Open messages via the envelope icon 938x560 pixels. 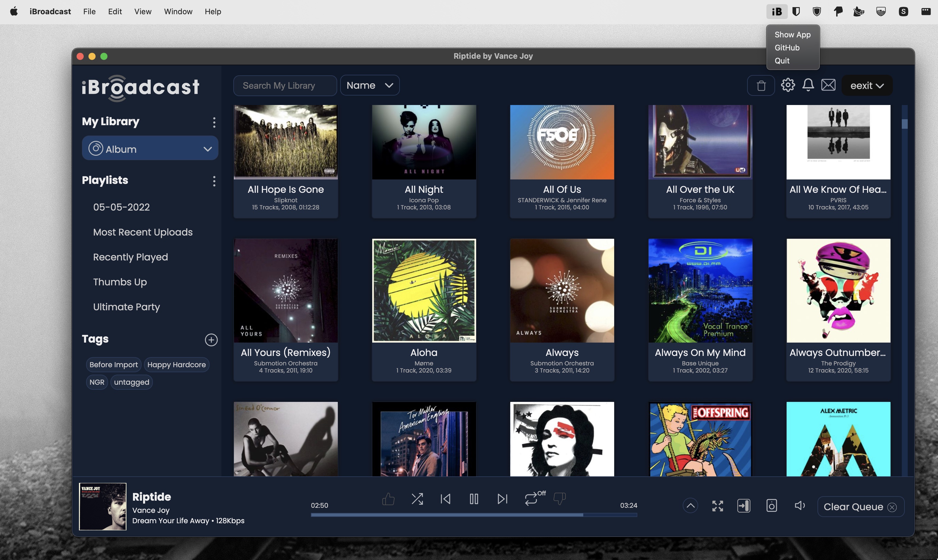pos(828,85)
